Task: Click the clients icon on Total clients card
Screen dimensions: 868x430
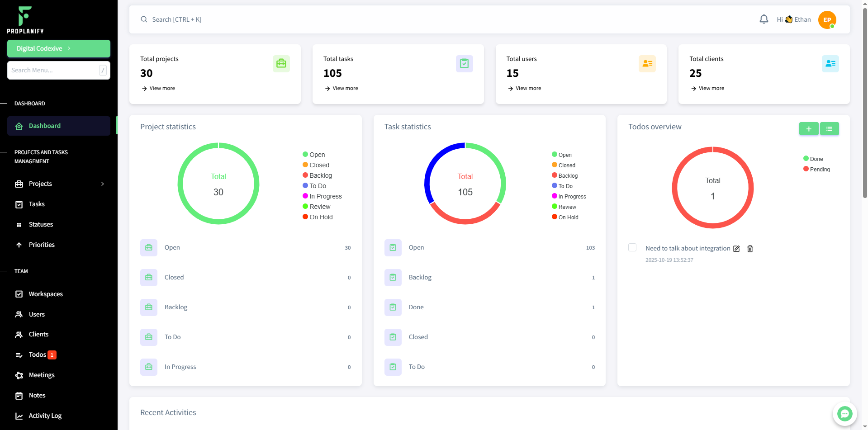Action: 830,63
